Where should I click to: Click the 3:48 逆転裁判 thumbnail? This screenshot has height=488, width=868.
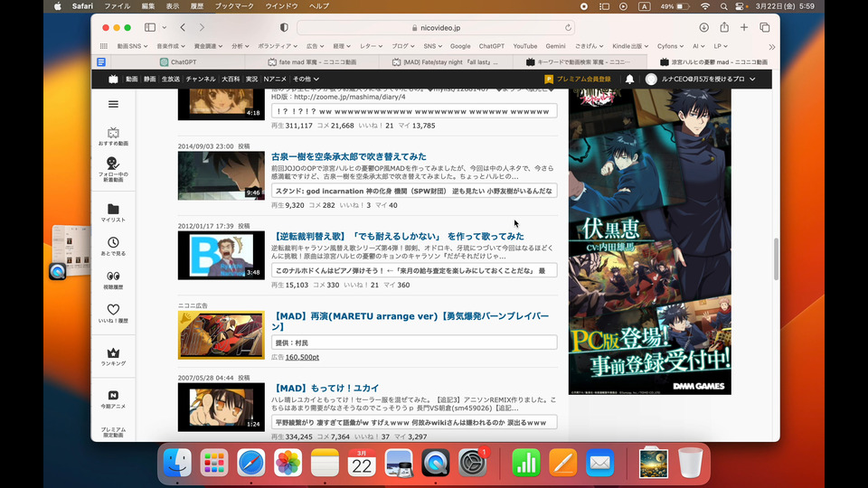[x=222, y=255]
